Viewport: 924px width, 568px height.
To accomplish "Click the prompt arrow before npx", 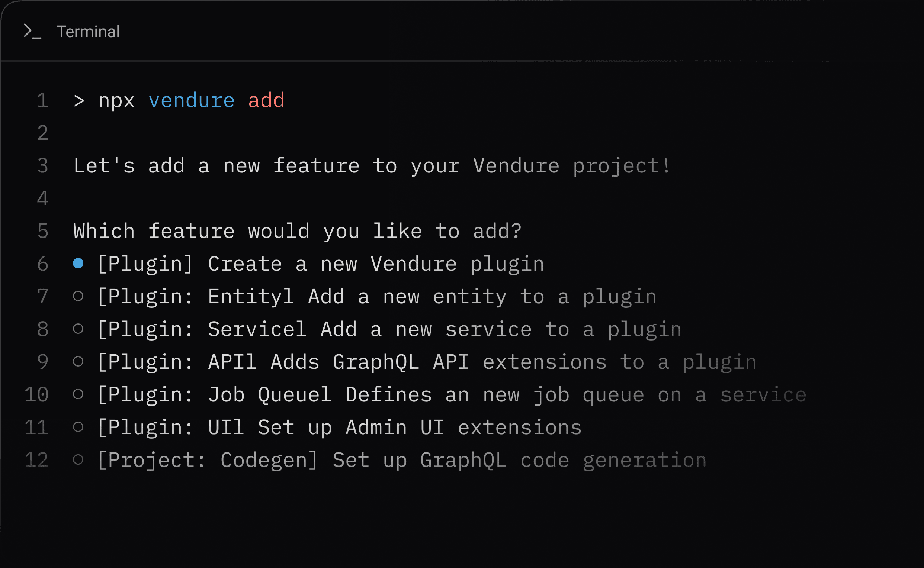I will coord(79,101).
